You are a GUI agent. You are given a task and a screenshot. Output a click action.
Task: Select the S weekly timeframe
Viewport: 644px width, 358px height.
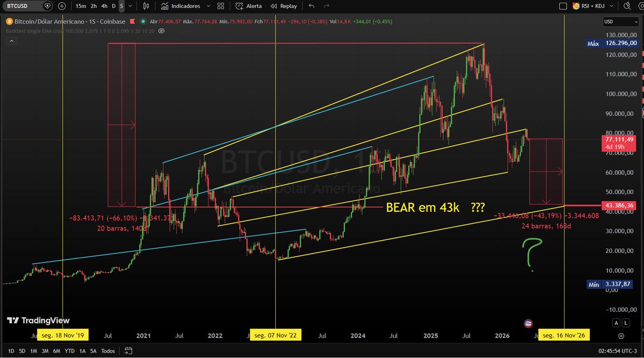(x=121, y=6)
